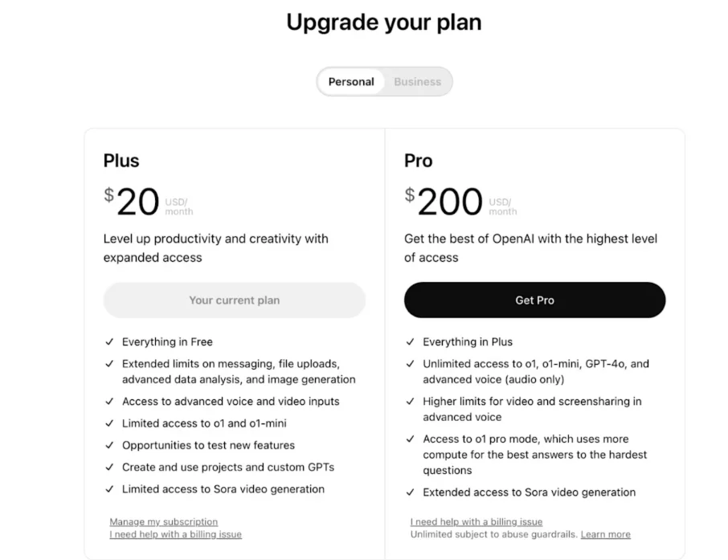Open billing issue help link under Plus
The width and height of the screenshot is (728, 560).
click(175, 534)
